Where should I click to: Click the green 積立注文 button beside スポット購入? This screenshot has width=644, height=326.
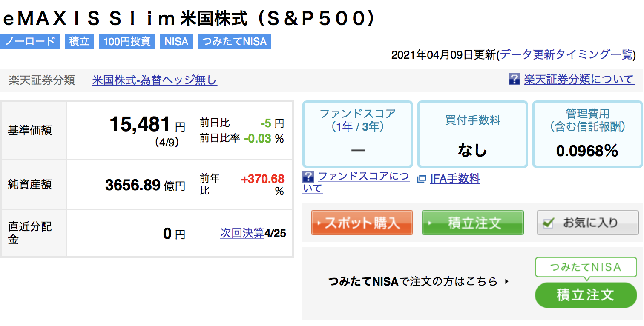(472, 223)
